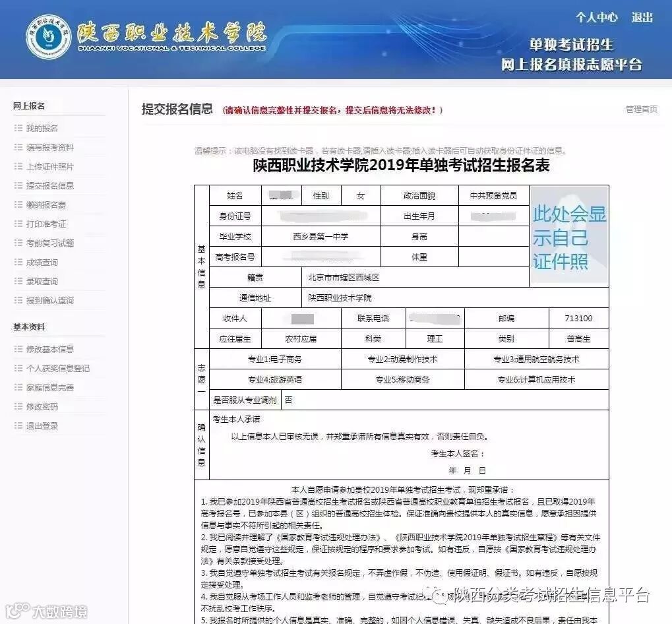Viewport: 672px width, 624px height.
Task: Click 退出登录 in the sidebar
Action: [x=42, y=426]
